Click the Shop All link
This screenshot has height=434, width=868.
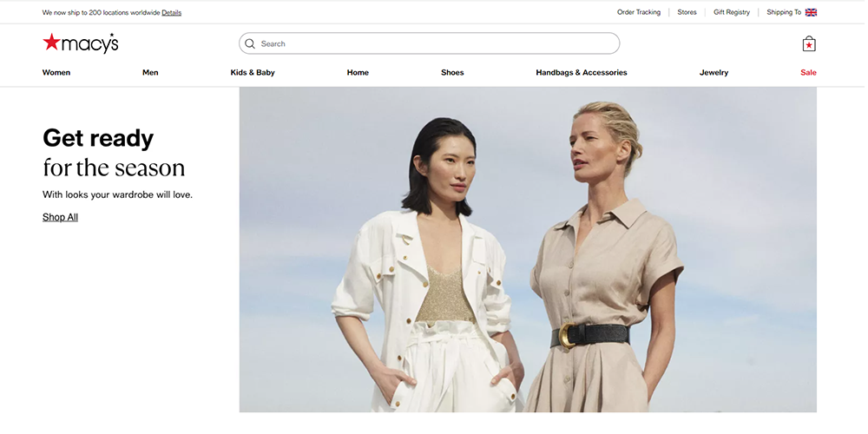[x=60, y=217]
